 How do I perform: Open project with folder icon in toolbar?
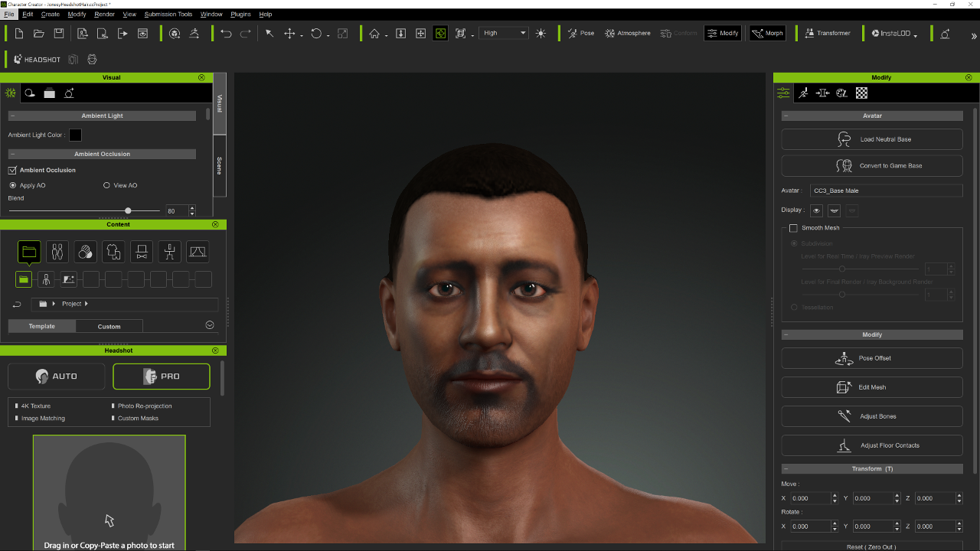[x=39, y=33]
